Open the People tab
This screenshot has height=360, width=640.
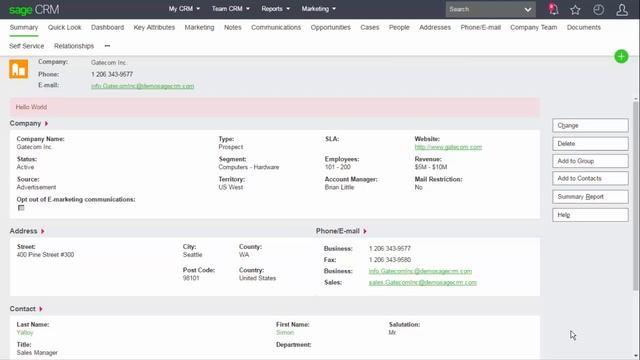(399, 27)
